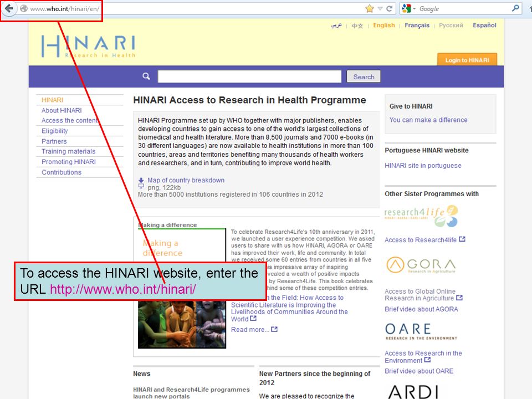Click the Read more... link
The width and height of the screenshot is (532, 399).
pos(250,329)
